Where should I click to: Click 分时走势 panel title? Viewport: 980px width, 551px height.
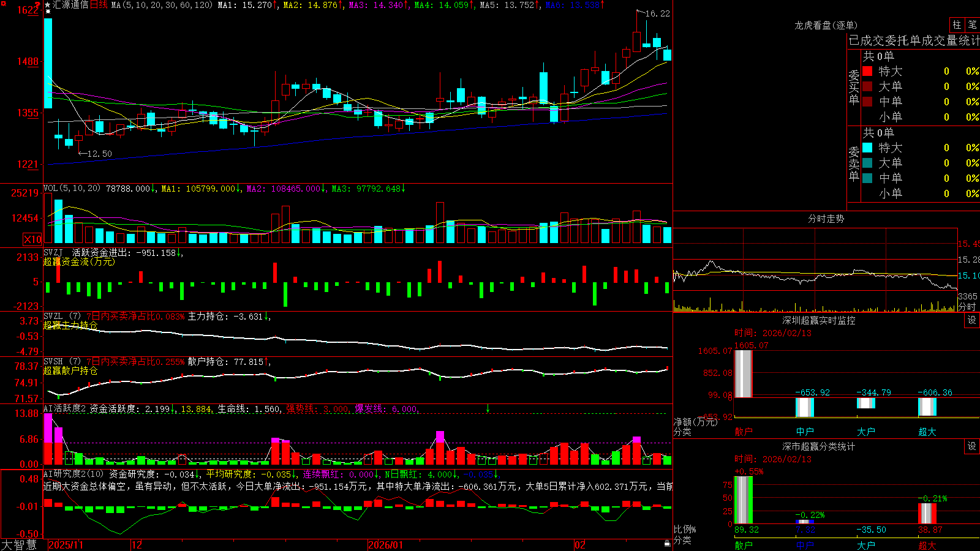pyautogui.click(x=826, y=219)
